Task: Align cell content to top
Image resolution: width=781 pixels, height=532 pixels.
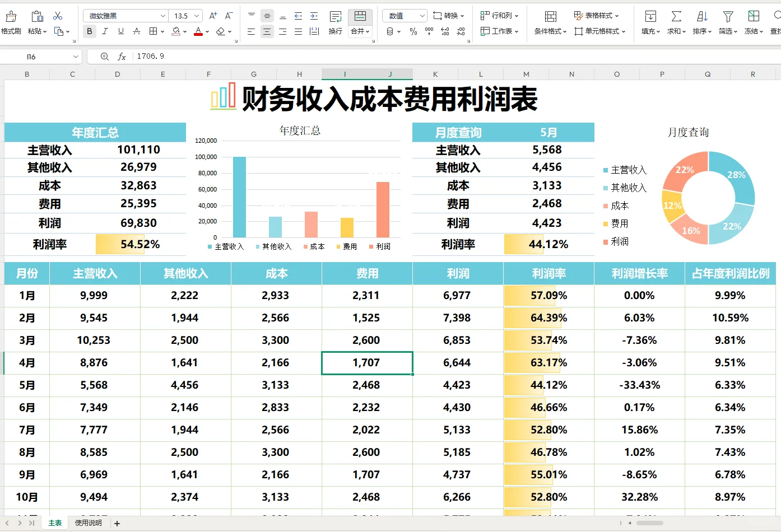Action: click(252, 16)
